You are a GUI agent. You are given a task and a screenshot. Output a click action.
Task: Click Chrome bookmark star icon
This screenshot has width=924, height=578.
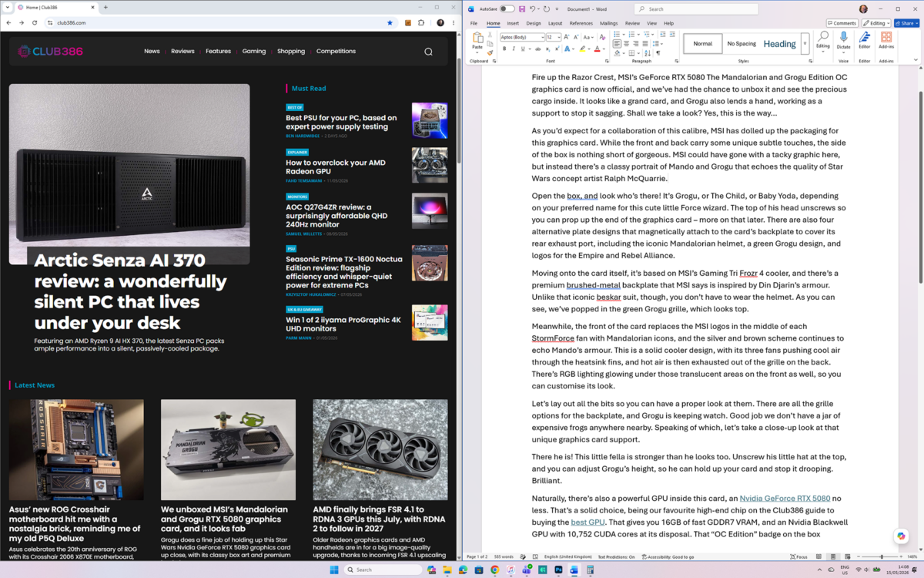point(390,23)
